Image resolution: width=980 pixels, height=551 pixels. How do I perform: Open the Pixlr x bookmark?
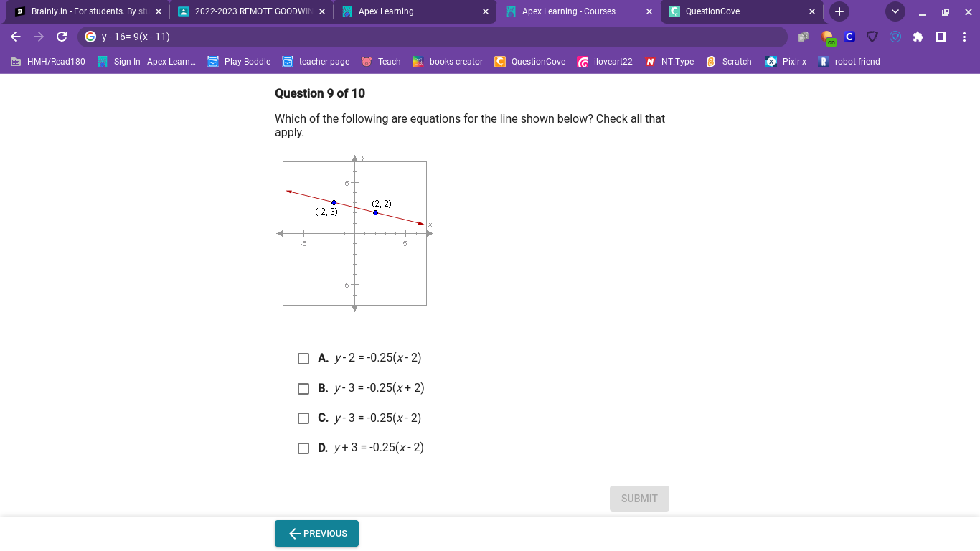[786, 62]
